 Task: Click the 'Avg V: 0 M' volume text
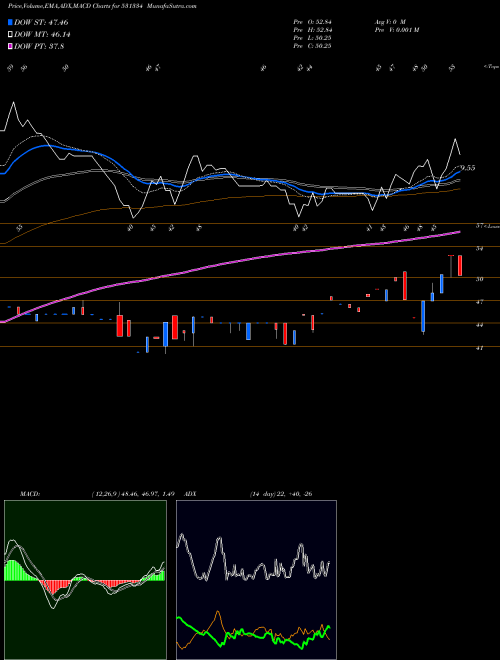click(x=389, y=22)
